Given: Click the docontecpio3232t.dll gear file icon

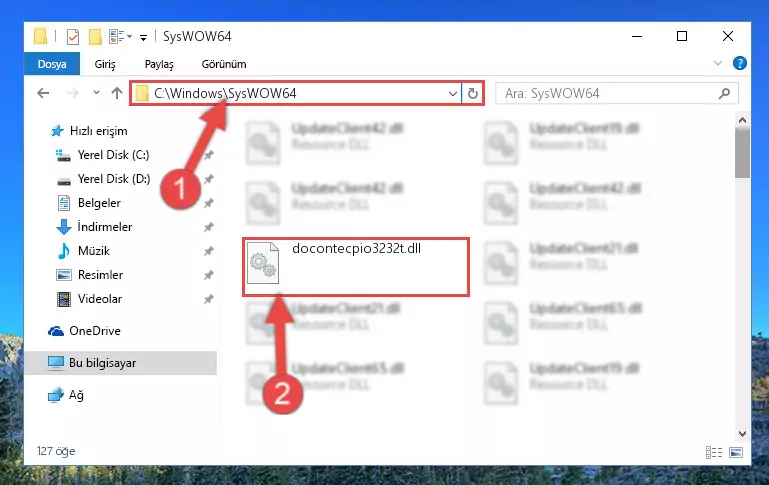Looking at the screenshot, I should (x=263, y=263).
